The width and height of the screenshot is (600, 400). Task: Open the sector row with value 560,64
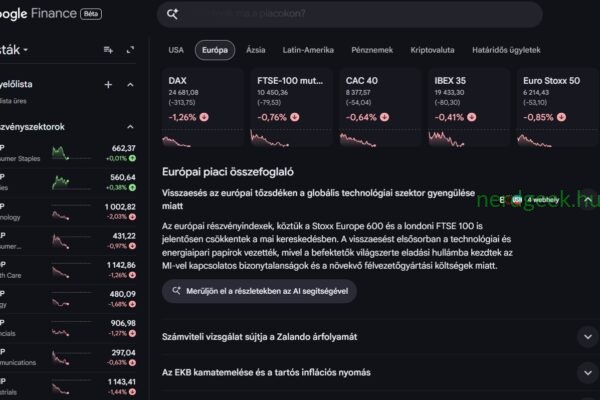[x=68, y=182]
